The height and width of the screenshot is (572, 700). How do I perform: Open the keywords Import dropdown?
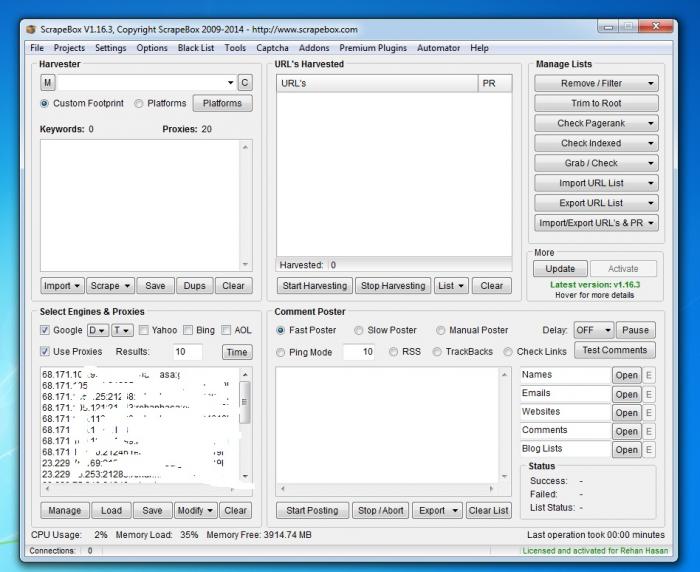[62, 286]
